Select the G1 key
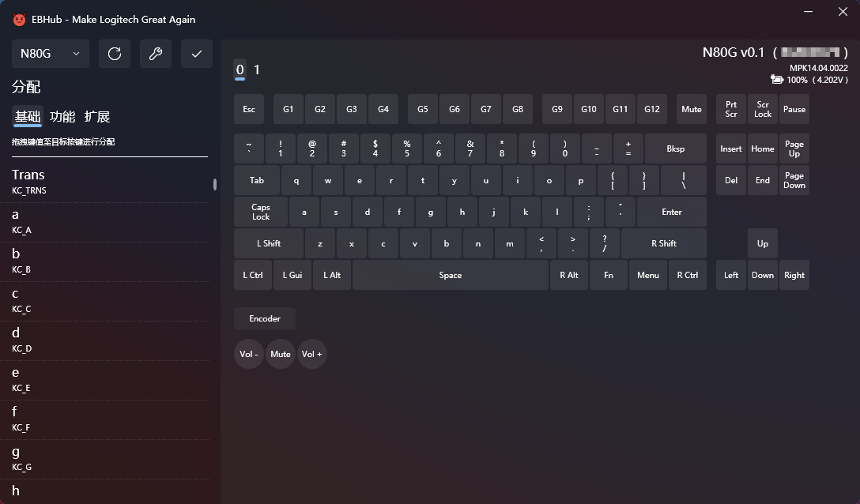 pos(289,109)
